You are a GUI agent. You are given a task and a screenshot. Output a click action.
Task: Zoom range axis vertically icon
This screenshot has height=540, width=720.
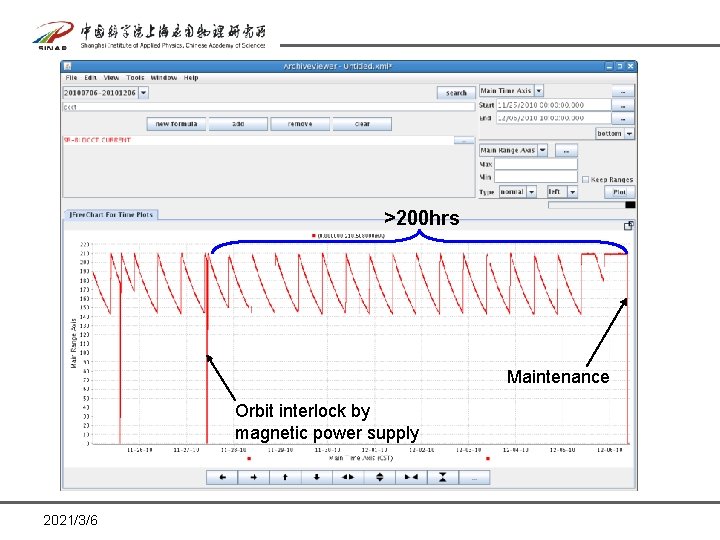coord(379,478)
